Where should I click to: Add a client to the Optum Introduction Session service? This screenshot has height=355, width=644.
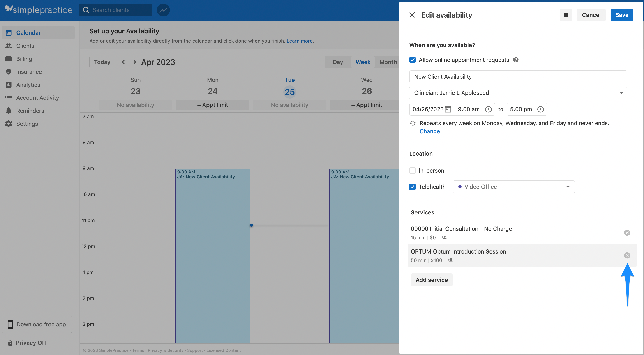pos(450,260)
